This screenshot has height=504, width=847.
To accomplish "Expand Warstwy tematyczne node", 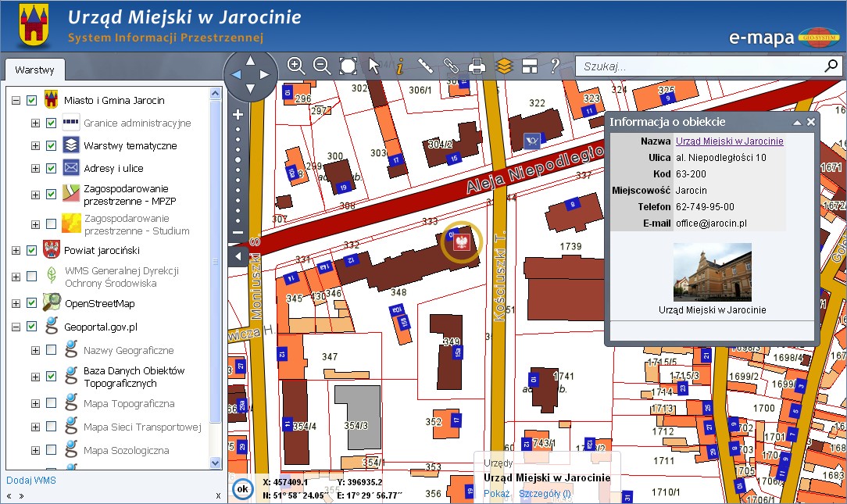I will click(36, 146).
